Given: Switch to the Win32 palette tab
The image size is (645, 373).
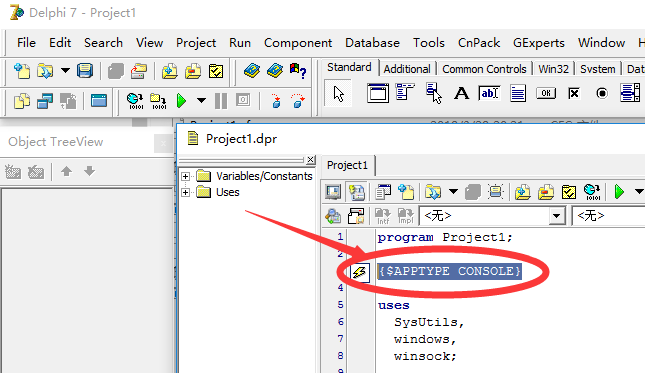Looking at the screenshot, I should 553,69.
